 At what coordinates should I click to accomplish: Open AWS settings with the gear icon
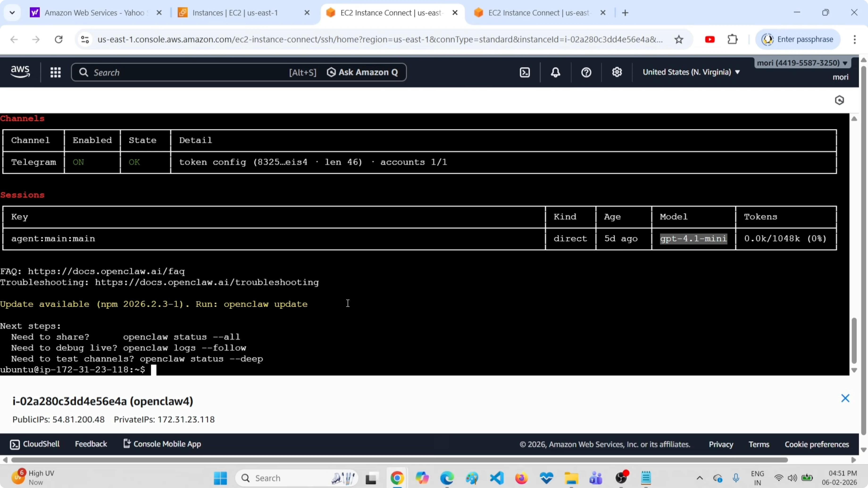pos(617,72)
